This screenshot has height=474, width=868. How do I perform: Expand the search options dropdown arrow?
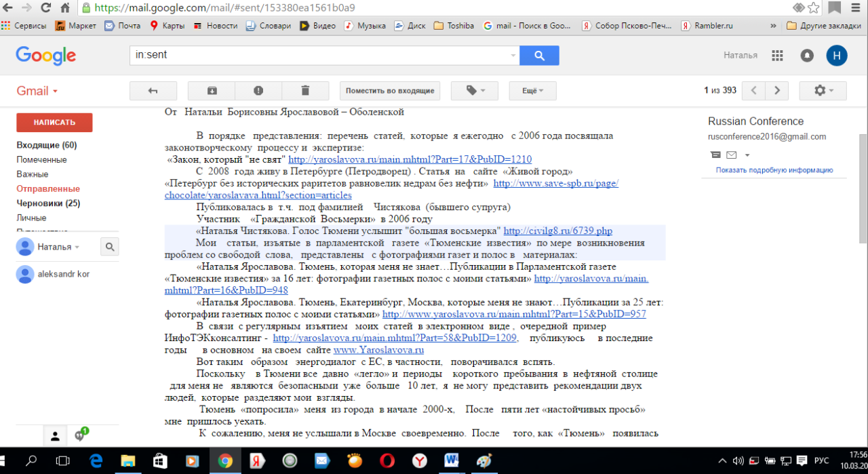pyautogui.click(x=512, y=56)
